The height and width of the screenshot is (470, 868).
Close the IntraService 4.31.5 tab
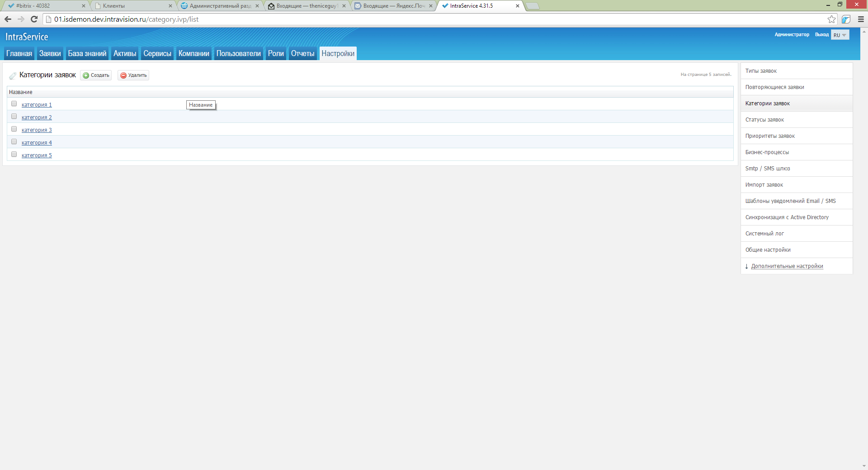tap(518, 6)
